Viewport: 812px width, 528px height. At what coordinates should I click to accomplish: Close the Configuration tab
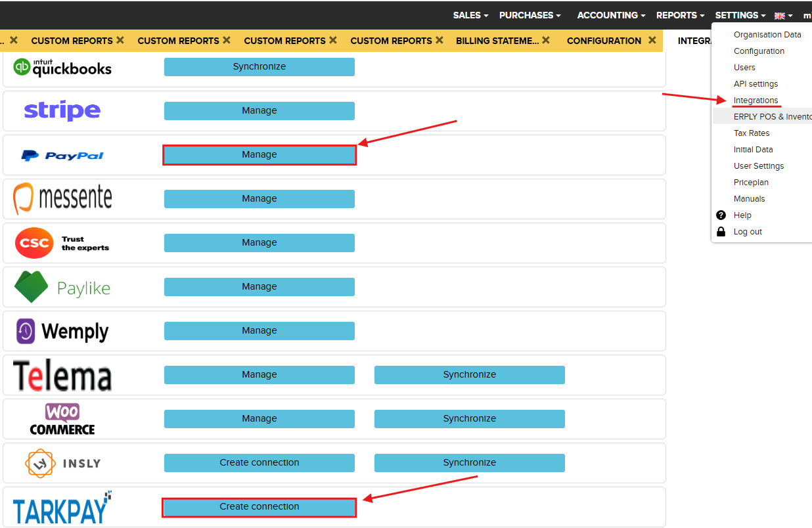tap(652, 40)
